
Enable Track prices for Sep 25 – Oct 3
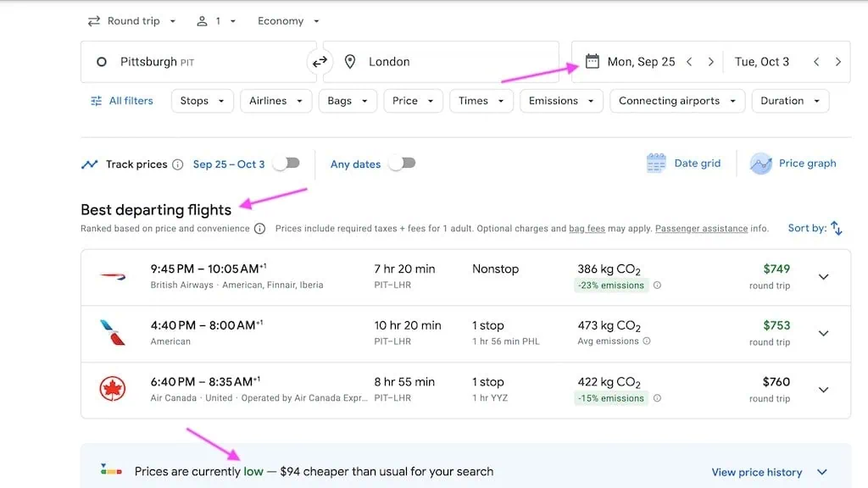coord(287,164)
